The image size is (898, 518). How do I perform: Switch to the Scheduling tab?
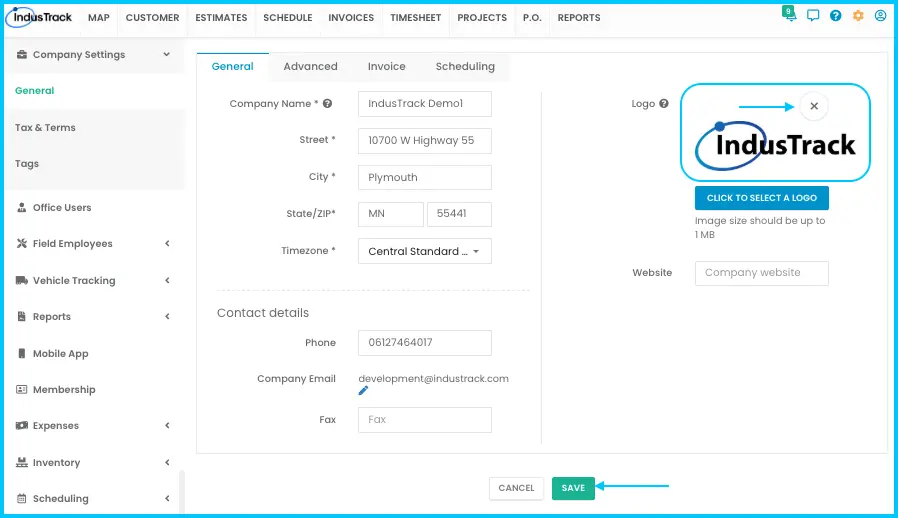coord(465,66)
